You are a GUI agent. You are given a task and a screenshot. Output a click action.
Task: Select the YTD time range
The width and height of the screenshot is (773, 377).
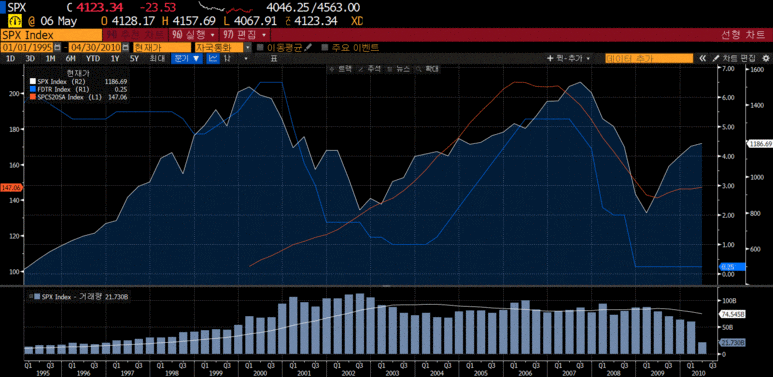tap(93, 58)
